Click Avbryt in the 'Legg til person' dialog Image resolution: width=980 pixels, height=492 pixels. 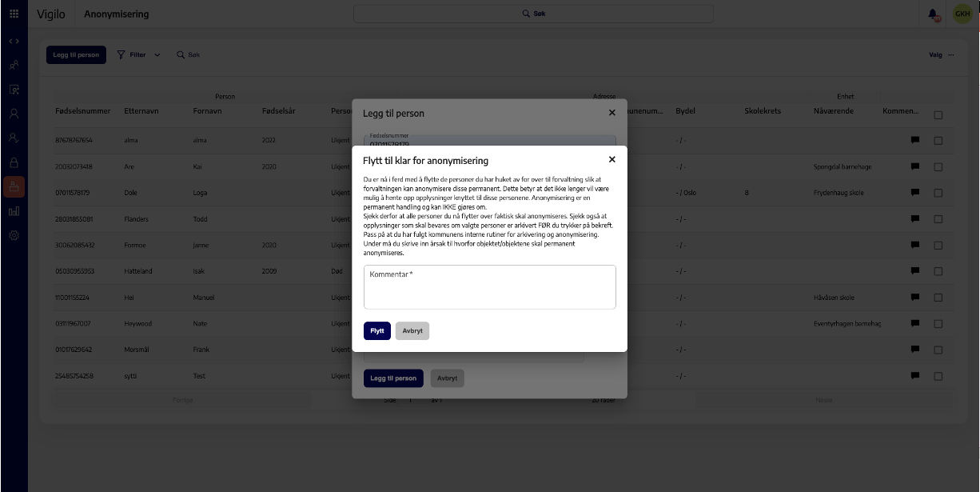point(447,378)
